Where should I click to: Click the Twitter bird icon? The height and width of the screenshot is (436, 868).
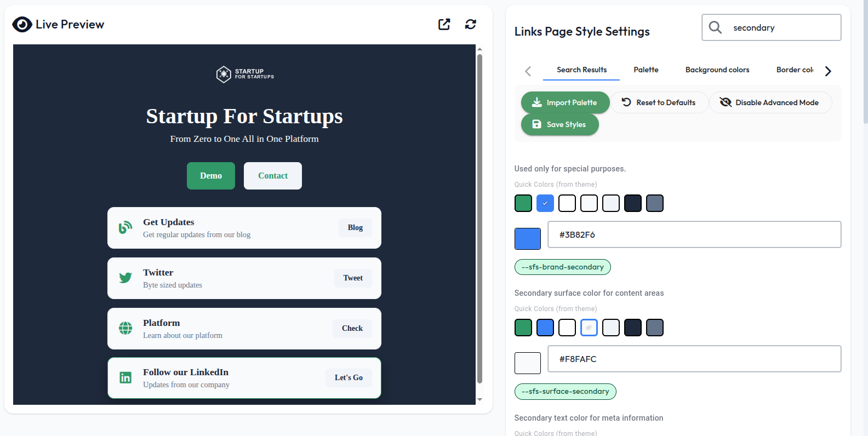pos(125,278)
